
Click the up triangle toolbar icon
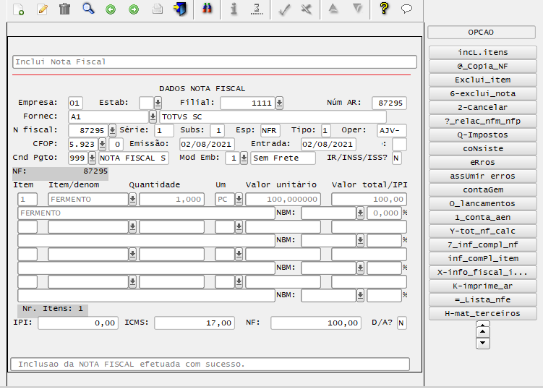pos(333,9)
